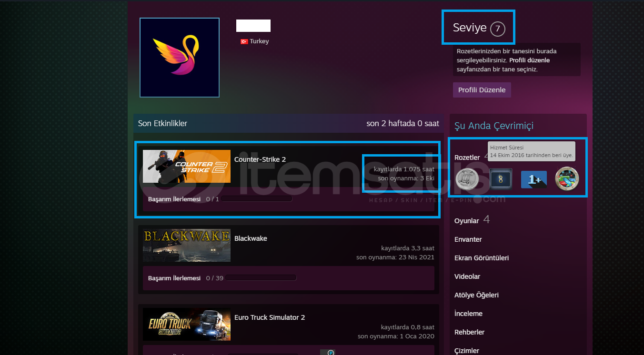Click the level 7 circle badge

click(x=498, y=29)
